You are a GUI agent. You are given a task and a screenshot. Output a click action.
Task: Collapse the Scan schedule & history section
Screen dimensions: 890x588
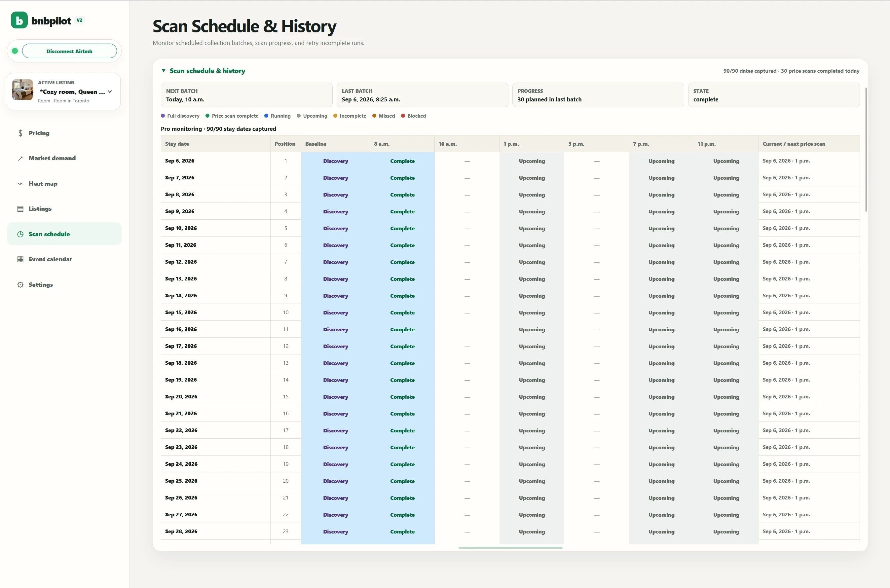point(164,70)
